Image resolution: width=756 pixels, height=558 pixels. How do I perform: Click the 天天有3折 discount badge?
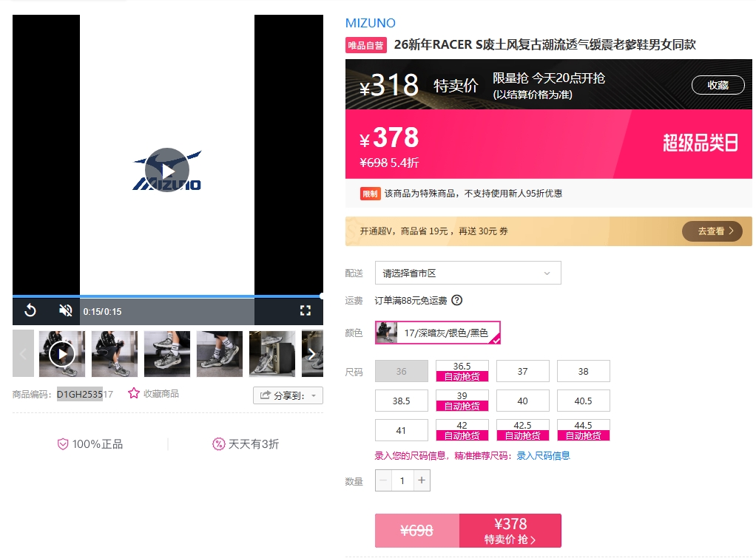[x=246, y=443]
